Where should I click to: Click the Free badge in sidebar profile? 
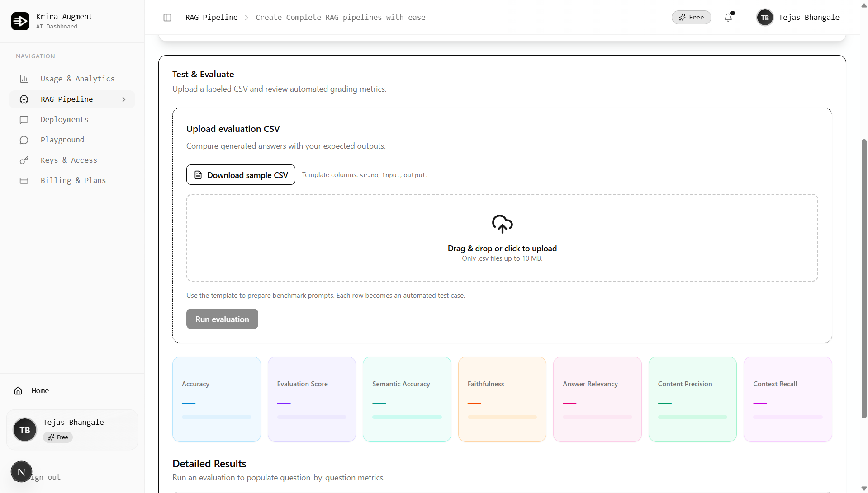(x=58, y=437)
